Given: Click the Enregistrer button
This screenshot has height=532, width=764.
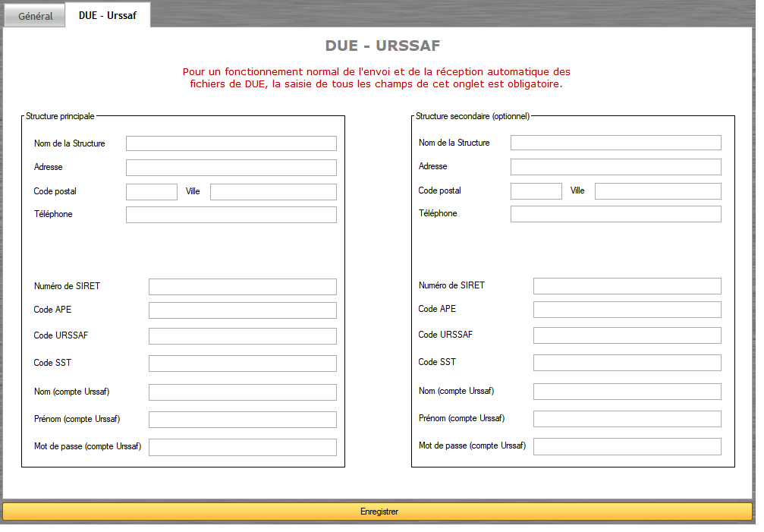Looking at the screenshot, I should tap(378, 512).
